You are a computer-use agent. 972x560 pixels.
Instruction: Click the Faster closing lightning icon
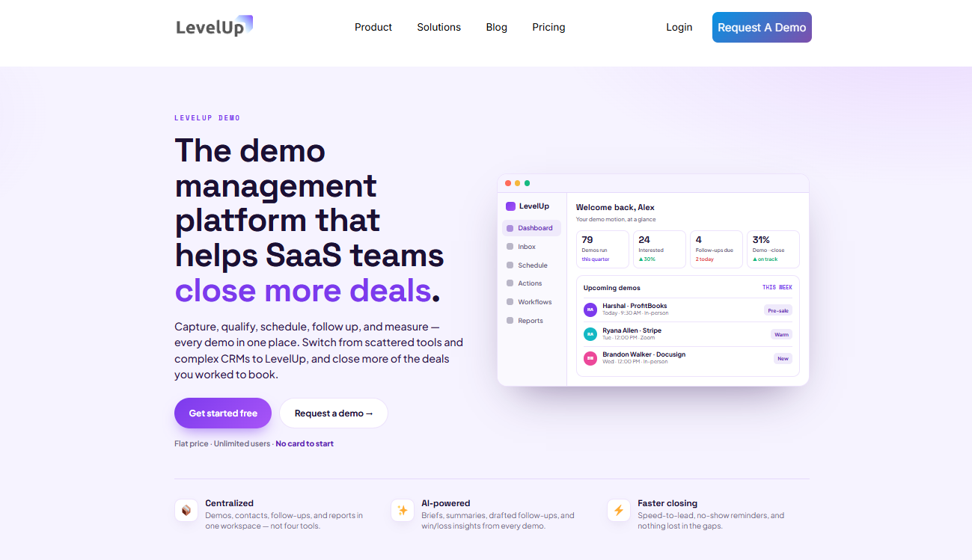pyautogui.click(x=619, y=511)
